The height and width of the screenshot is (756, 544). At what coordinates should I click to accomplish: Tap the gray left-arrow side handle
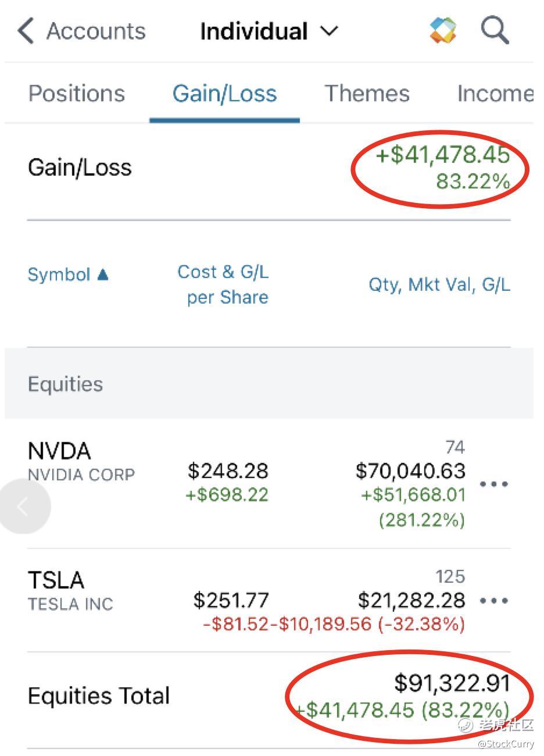point(24,507)
